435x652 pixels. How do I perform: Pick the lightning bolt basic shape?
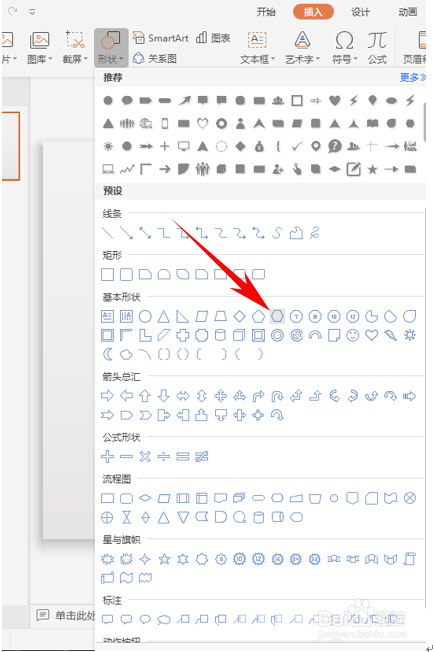tap(391, 335)
